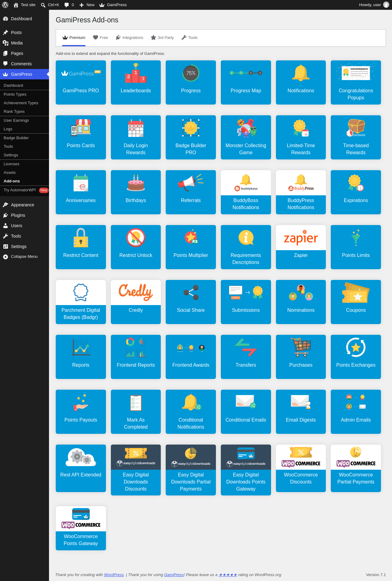Open Points Types in the sidebar
The width and height of the screenshot is (392, 581).
[24, 94]
